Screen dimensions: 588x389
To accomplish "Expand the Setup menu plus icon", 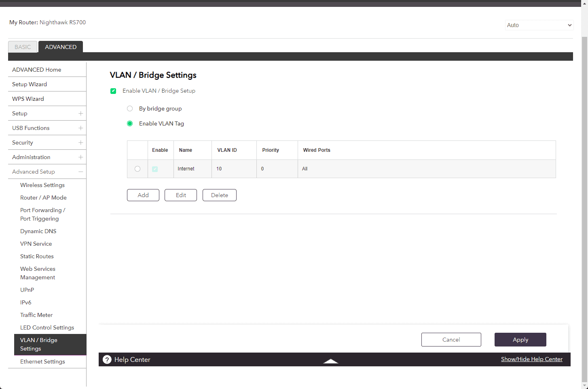I will [80, 113].
